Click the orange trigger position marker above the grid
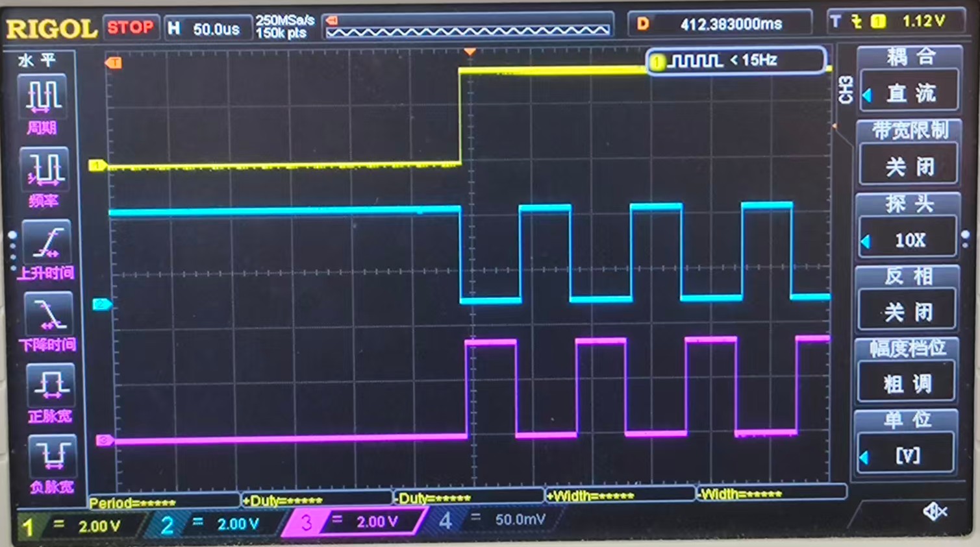This screenshot has width=980, height=547. tap(470, 51)
